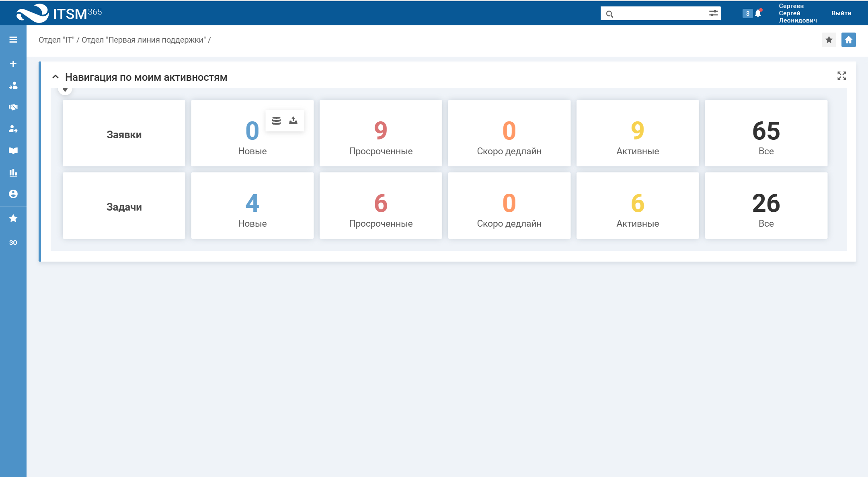Click the export icon on the Новые card
The height and width of the screenshot is (477, 868).
tap(293, 120)
